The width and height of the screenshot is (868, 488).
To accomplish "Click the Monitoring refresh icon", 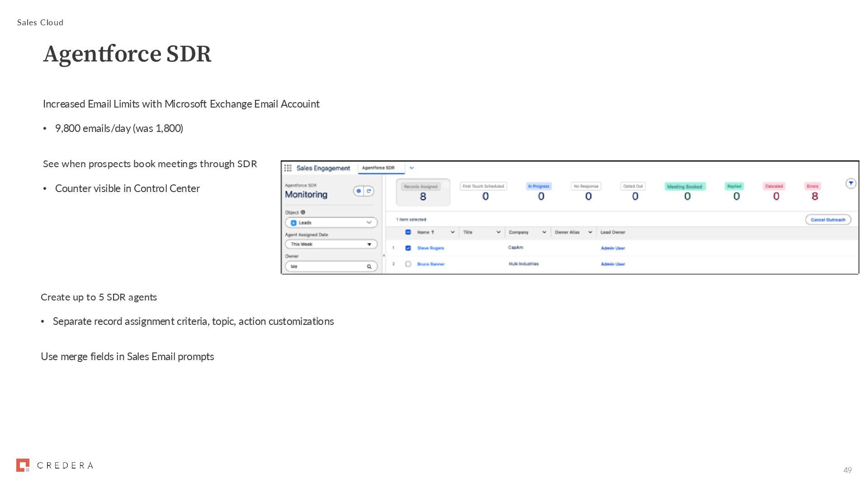I will tap(369, 191).
